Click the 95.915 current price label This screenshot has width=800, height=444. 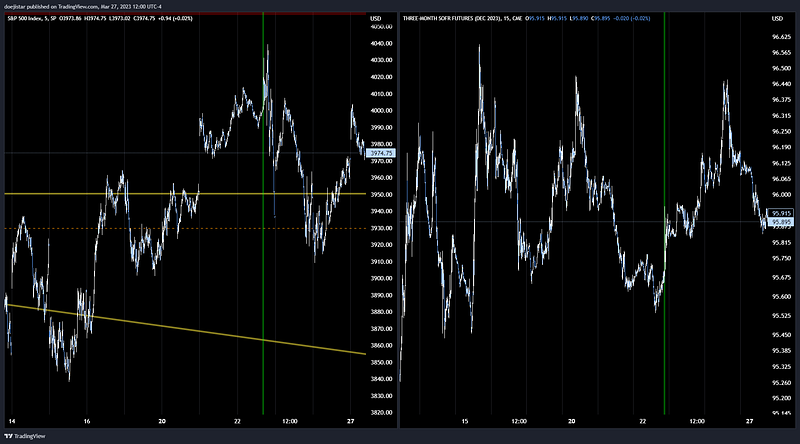pos(780,214)
